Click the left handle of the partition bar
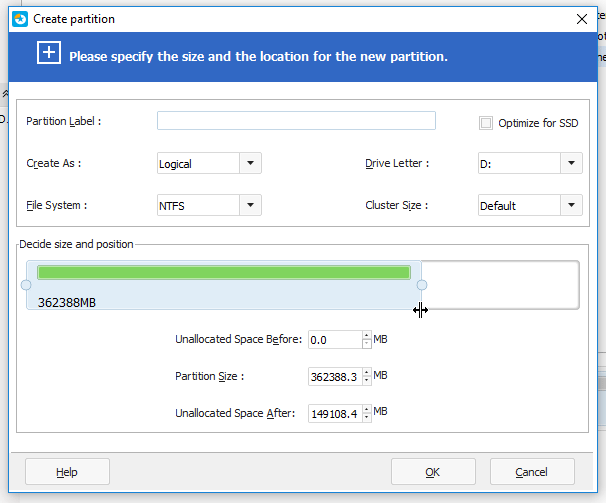The width and height of the screenshot is (606, 503). pos(26,285)
